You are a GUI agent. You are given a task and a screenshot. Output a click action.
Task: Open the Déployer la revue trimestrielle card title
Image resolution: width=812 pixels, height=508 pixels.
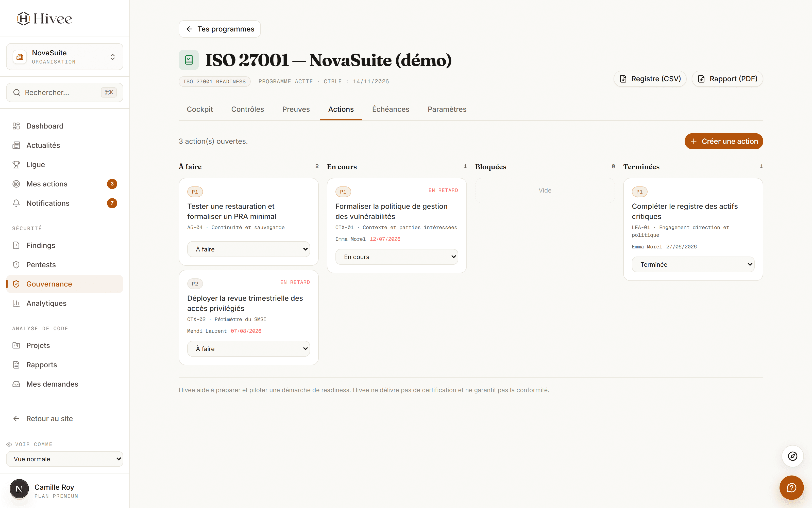[245, 303]
